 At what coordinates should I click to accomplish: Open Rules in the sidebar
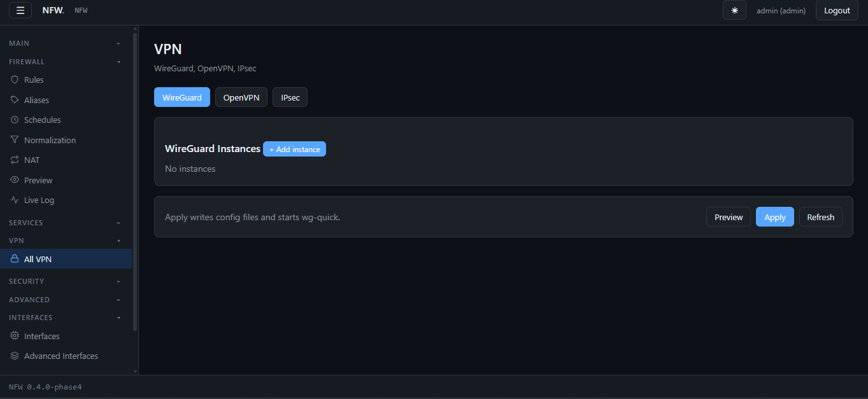coord(66,80)
